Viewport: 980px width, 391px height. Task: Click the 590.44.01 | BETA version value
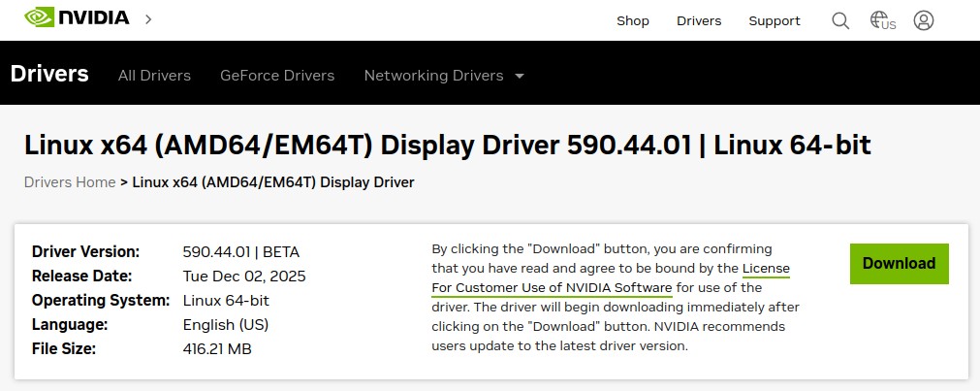click(x=241, y=251)
